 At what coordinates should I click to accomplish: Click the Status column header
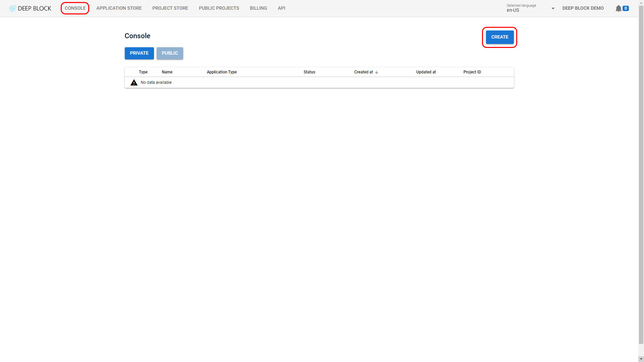click(310, 72)
